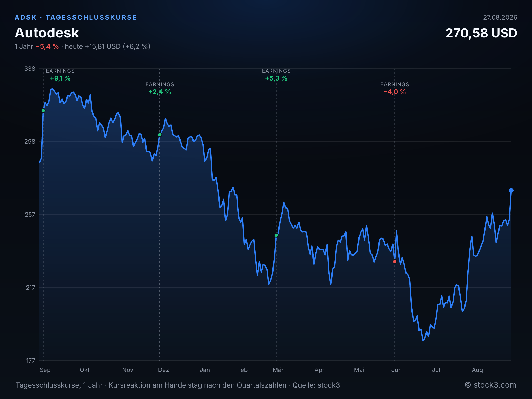Click the ADSK · TAGESSCHLUSSKURSE header label
This screenshot has width=532, height=399.
(x=76, y=17)
